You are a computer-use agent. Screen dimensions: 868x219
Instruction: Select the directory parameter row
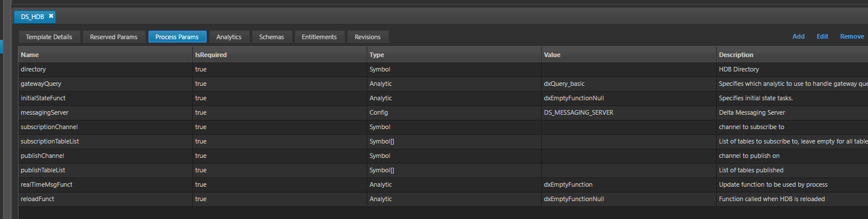pyautogui.click(x=443, y=69)
